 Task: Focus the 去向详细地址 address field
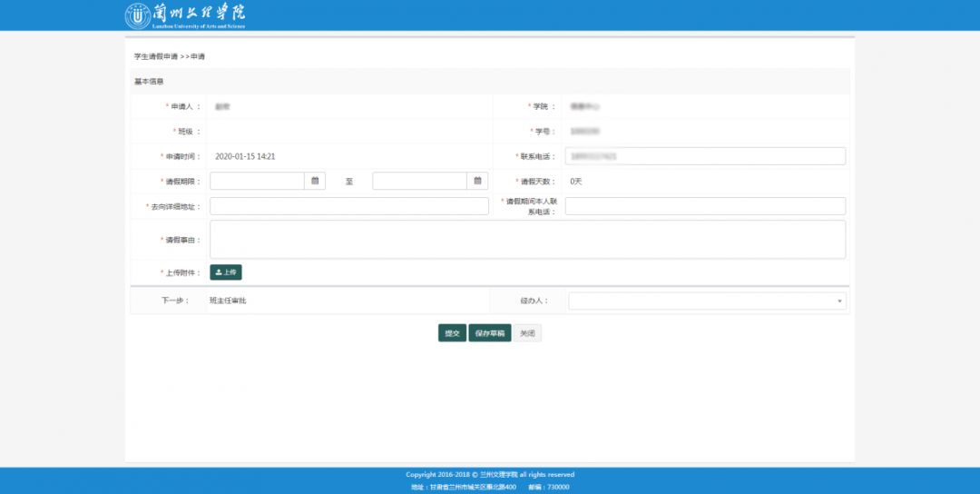point(349,206)
